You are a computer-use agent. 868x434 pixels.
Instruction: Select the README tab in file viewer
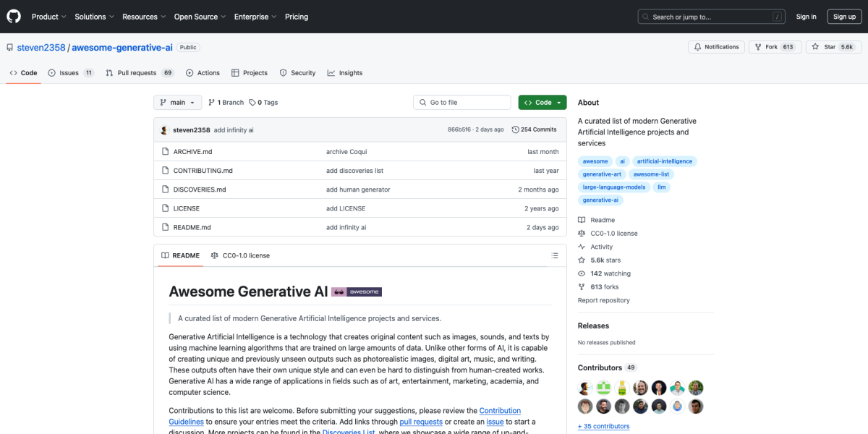click(180, 255)
